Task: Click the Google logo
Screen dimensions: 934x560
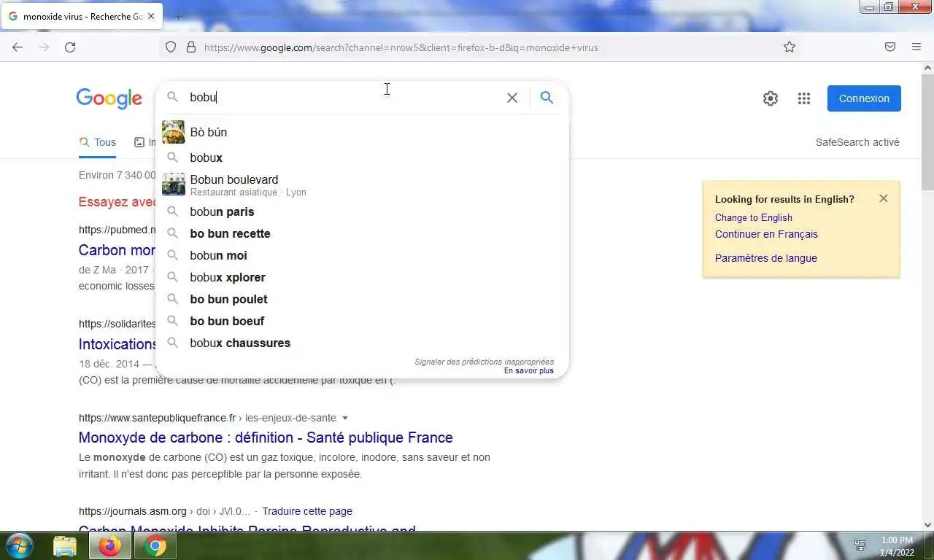Action: [x=109, y=98]
